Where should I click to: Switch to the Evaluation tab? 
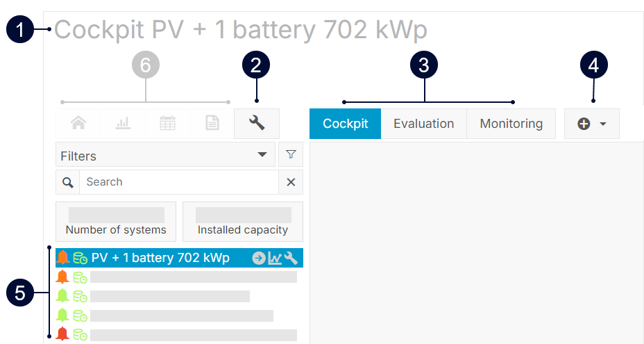423,124
